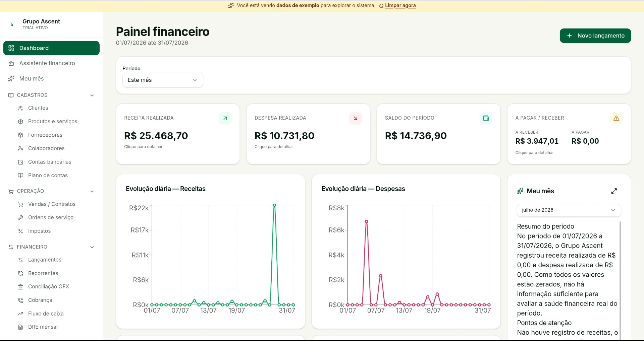This screenshot has height=341, width=644.
Task: Click the wallet icon on Saldo do Período card
Action: (486, 118)
